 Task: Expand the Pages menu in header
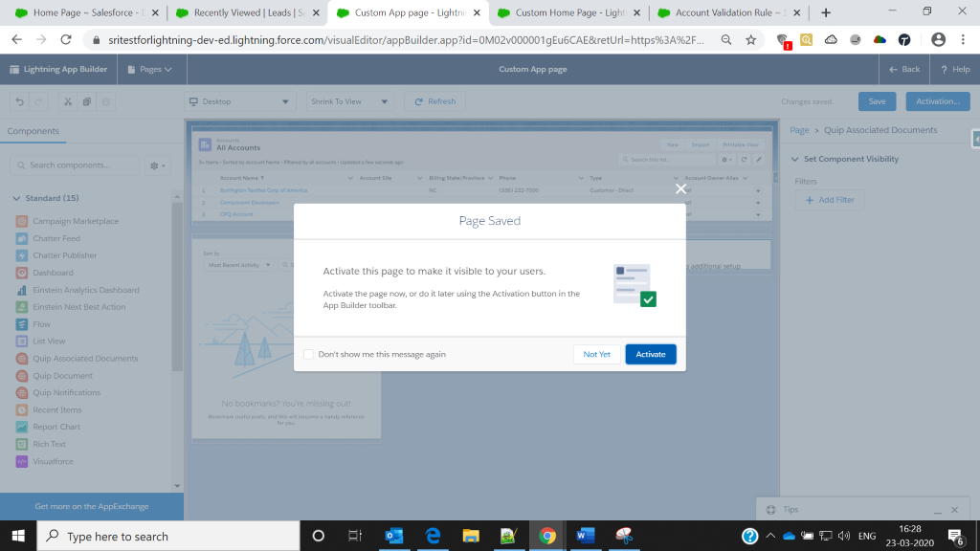155,69
